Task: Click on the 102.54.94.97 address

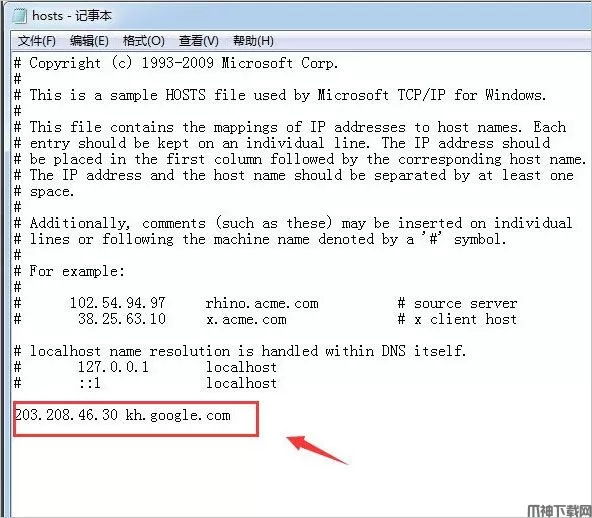Action: click(117, 303)
